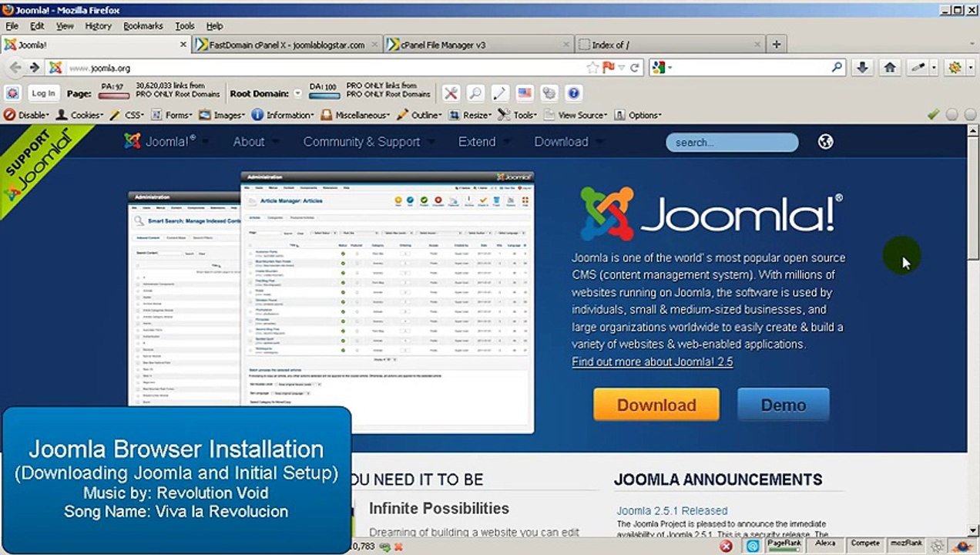Open the CSS developer menu

coord(128,115)
